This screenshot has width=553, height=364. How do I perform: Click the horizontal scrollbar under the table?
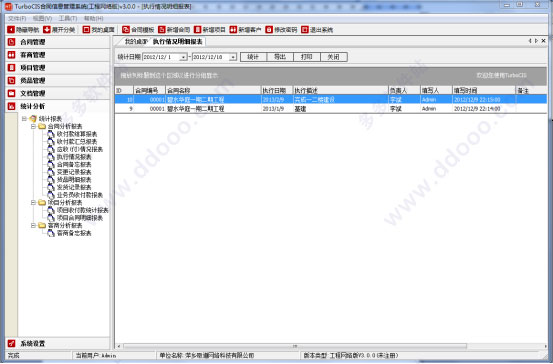[295, 346]
